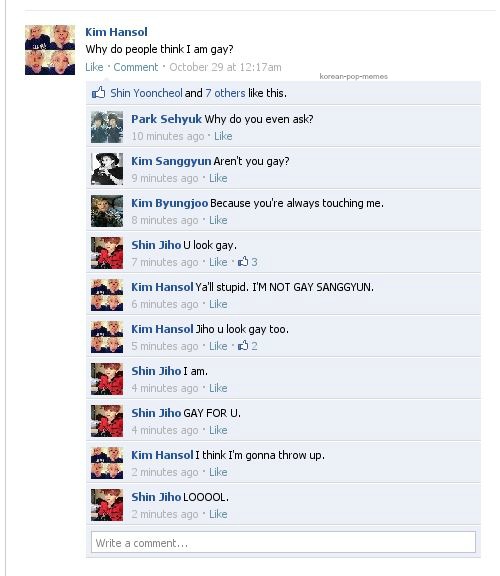Image resolution: width=500 pixels, height=576 pixels.
Task: Click Shin Jiho's avatar on LOOOOL comment
Action: coord(107,505)
